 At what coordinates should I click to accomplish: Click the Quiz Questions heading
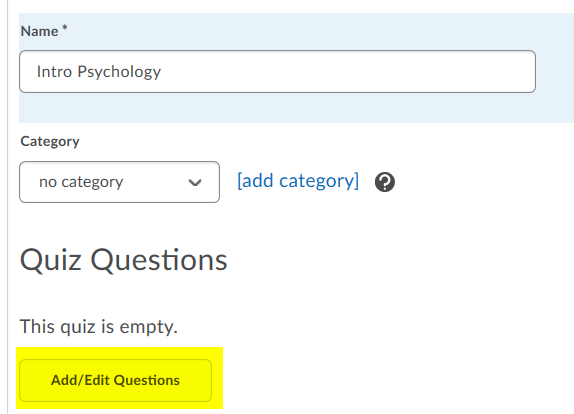(124, 260)
